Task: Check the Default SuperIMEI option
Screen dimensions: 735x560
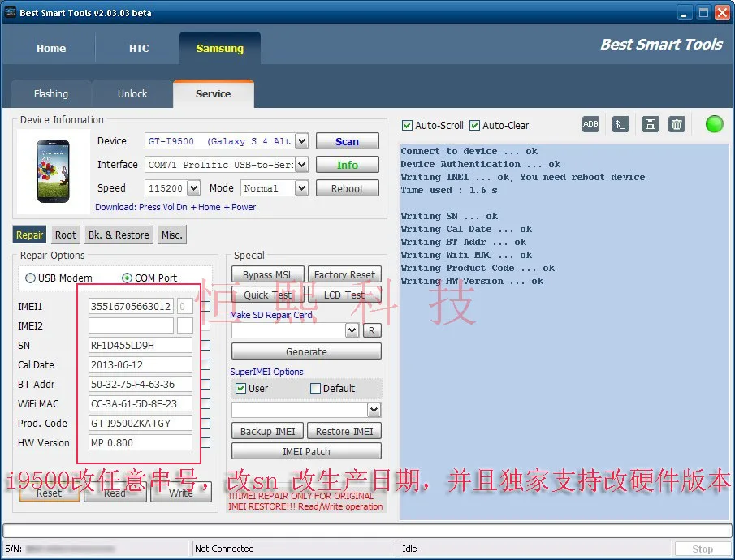Action: [x=315, y=389]
